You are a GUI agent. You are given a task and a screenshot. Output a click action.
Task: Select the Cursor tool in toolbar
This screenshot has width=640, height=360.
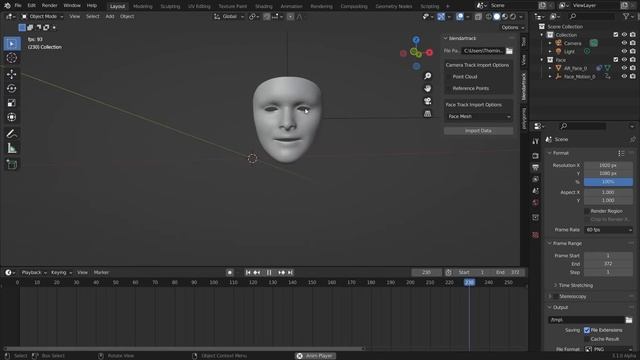pyautogui.click(x=12, y=58)
